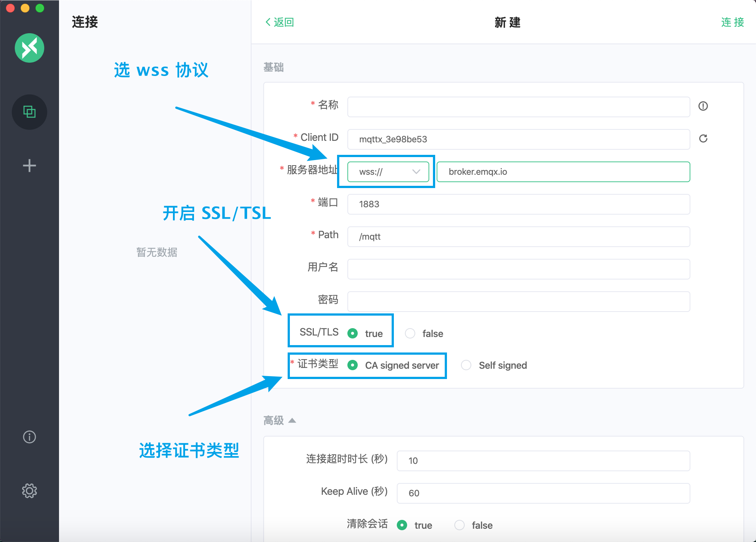Collapse the 高级 advanced section
This screenshot has height=542, width=756.
(x=292, y=420)
